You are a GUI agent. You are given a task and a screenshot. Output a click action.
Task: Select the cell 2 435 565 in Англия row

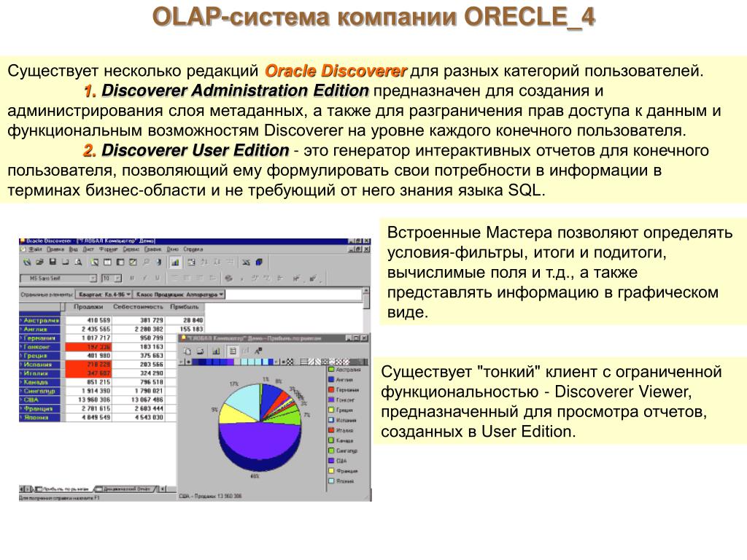[x=88, y=329]
